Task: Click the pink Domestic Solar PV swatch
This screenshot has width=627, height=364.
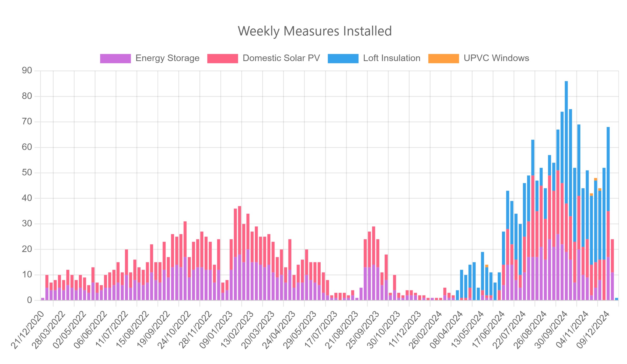Action: (222, 58)
